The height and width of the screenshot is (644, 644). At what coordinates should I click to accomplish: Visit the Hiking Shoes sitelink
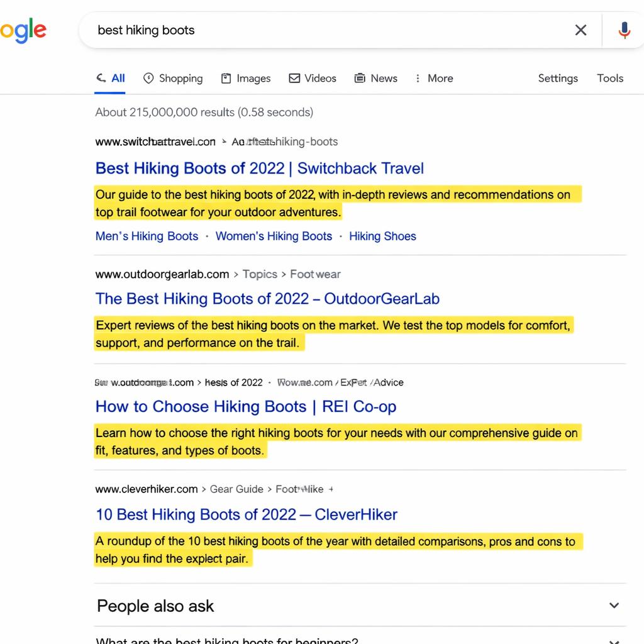[x=382, y=236]
